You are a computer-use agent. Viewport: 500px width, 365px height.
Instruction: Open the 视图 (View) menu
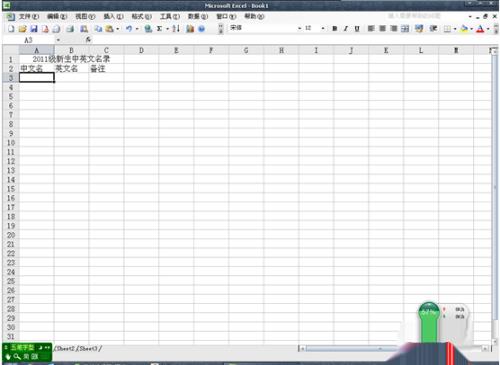pyautogui.click(x=85, y=16)
